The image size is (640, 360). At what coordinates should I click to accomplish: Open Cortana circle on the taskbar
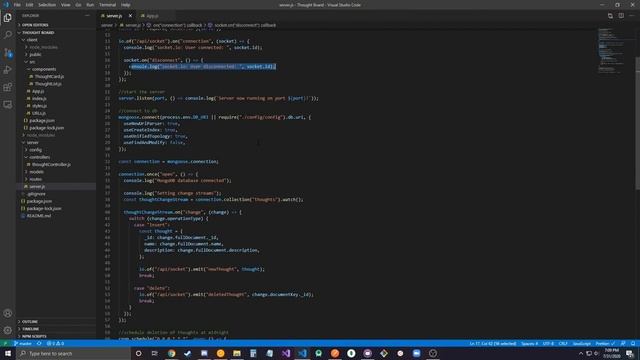click(138, 353)
